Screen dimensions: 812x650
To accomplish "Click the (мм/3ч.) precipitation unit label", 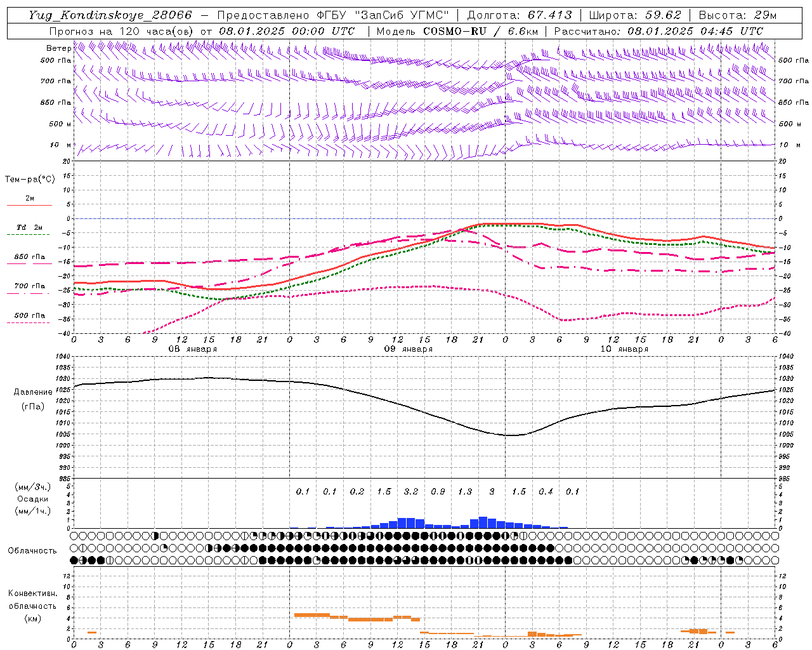I will [x=32, y=487].
